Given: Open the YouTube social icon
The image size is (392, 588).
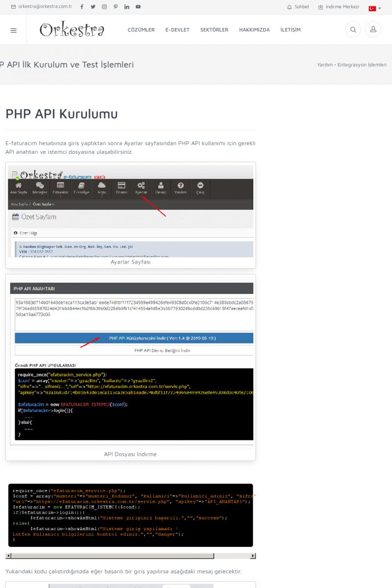Looking at the screenshot, I should click(x=138, y=7).
